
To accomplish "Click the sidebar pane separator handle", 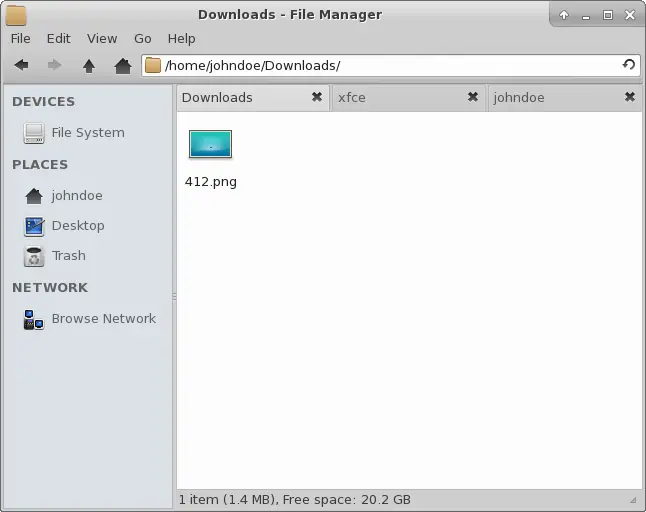I will pyautogui.click(x=174, y=296).
